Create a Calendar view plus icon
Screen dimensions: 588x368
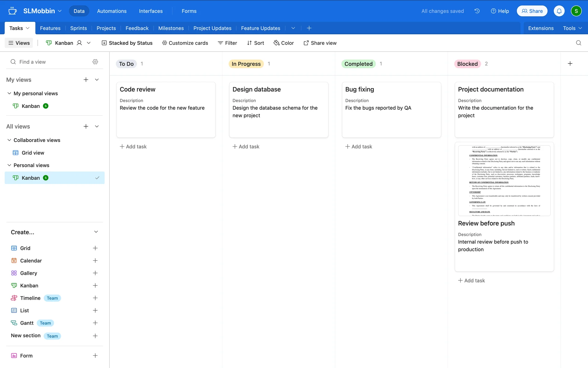[95, 260]
